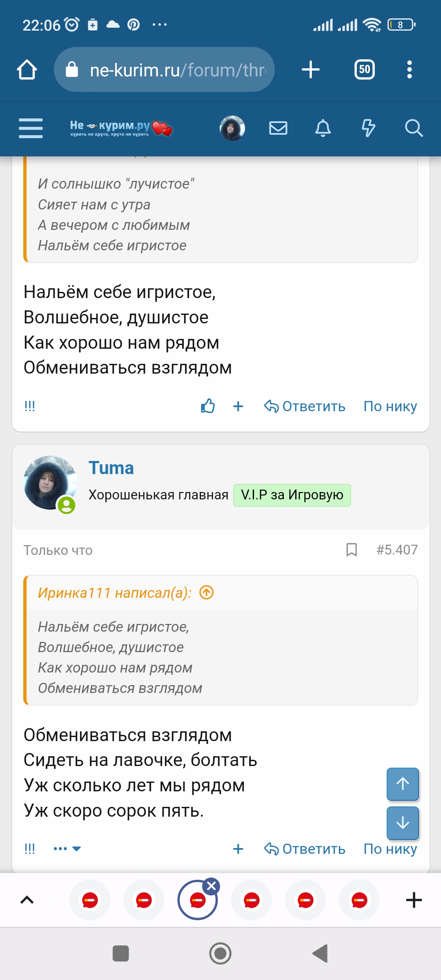The height and width of the screenshot is (980, 441).
Task: Close the currently selected bottom tab
Action: (212, 886)
